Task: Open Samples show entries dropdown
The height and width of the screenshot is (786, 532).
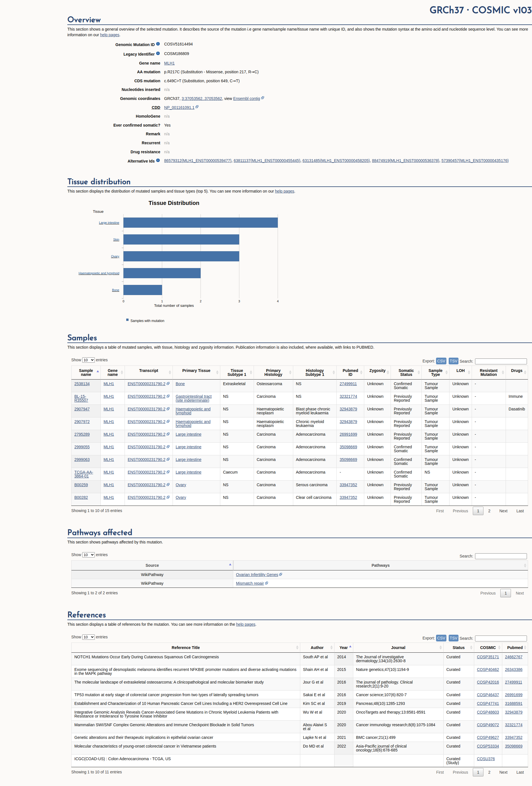Action: click(88, 360)
